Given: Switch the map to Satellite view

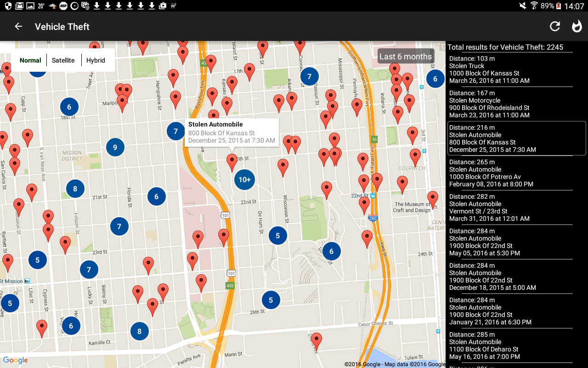Looking at the screenshot, I should point(63,60).
